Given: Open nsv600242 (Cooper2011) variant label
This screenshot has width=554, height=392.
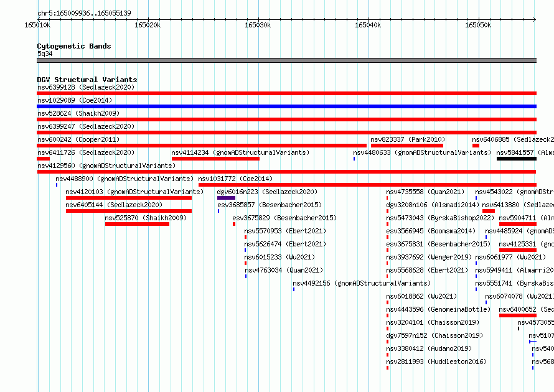Looking at the screenshot, I should coord(78,139).
